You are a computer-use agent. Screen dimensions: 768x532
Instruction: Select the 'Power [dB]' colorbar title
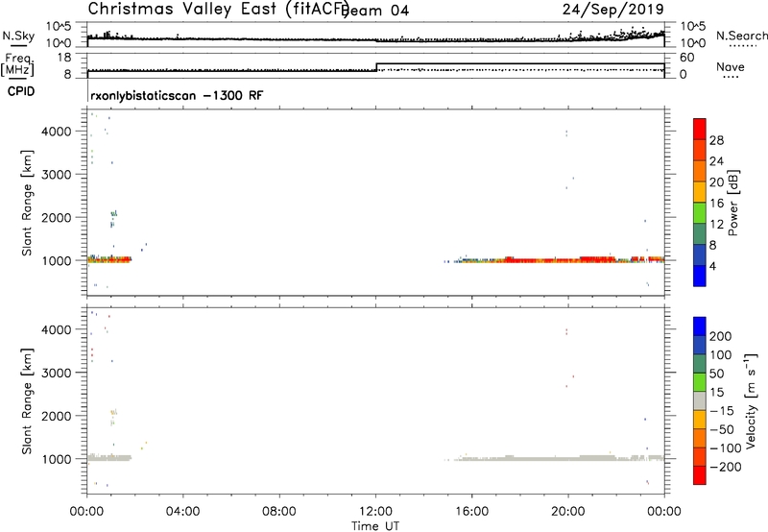(733, 203)
